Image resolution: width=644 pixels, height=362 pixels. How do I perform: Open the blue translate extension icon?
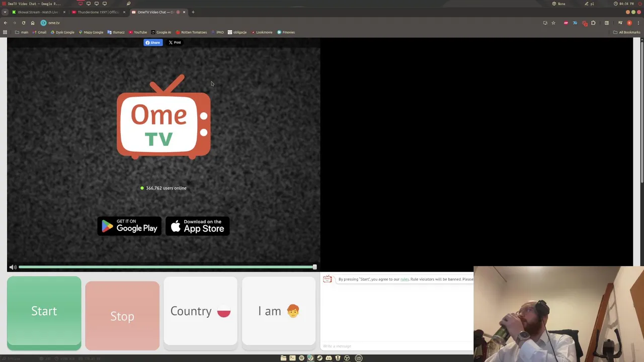[x=575, y=23]
